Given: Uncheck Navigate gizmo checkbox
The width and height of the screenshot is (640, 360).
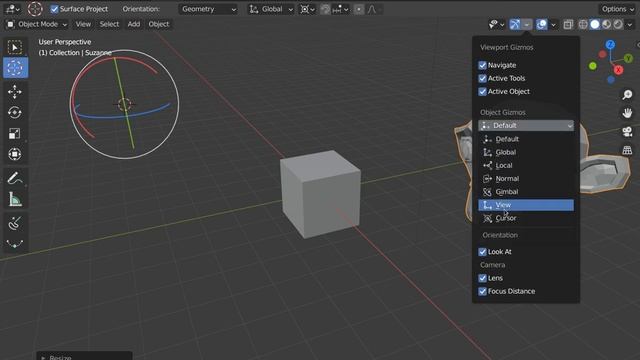Looking at the screenshot, I should pyautogui.click(x=482, y=65).
